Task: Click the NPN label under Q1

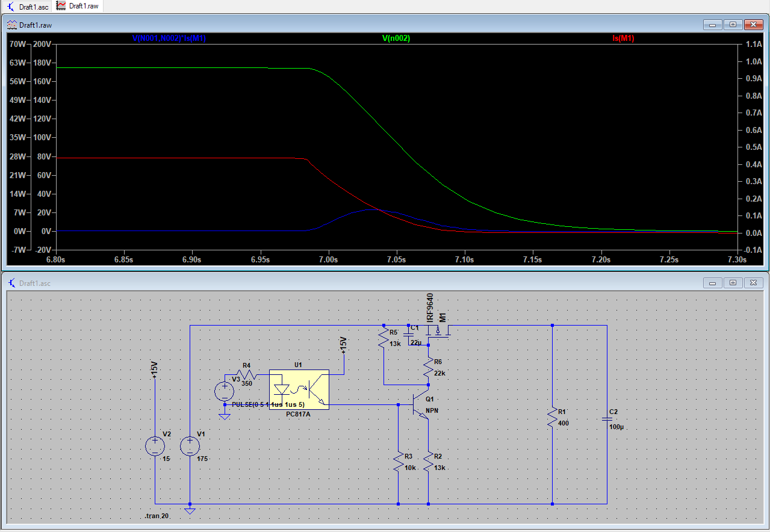Action: point(432,410)
